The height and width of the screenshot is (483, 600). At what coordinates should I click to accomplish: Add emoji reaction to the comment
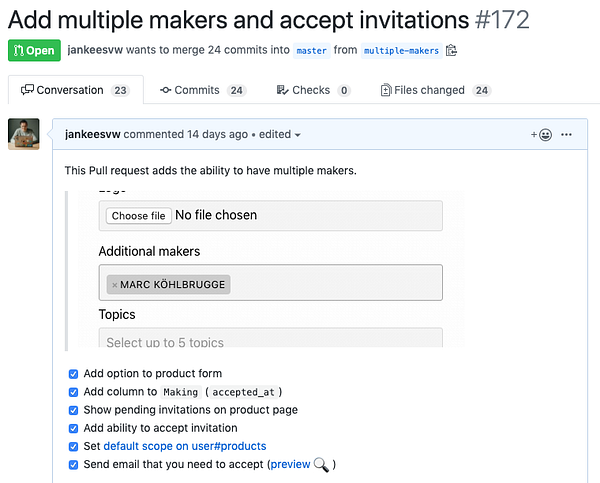pos(541,134)
